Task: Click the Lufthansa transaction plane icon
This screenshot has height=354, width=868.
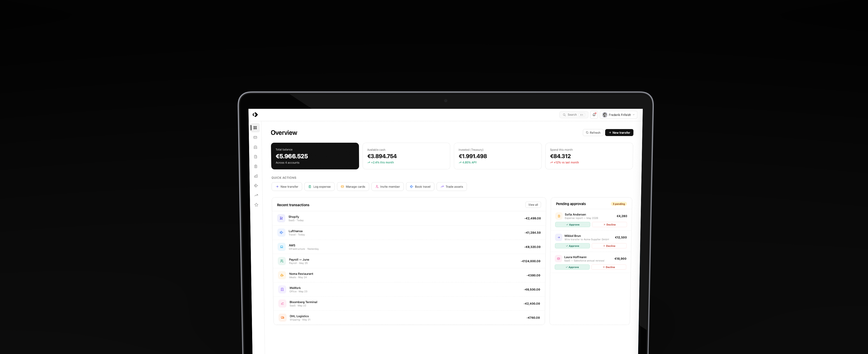Action: tap(281, 232)
